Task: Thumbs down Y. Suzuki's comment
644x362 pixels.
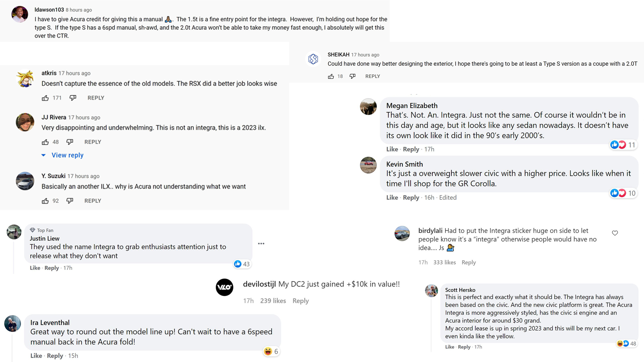Action: pyautogui.click(x=70, y=201)
